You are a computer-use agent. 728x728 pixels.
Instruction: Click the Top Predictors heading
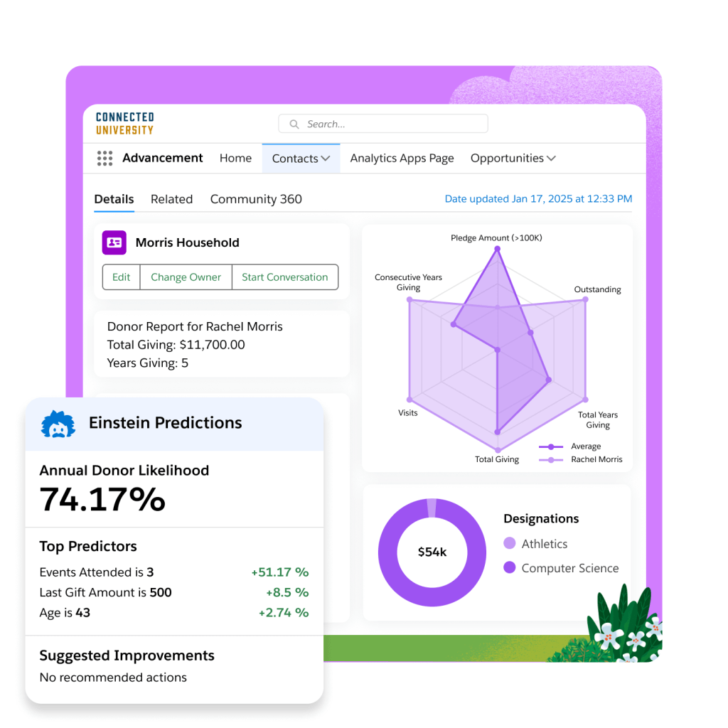(88, 547)
